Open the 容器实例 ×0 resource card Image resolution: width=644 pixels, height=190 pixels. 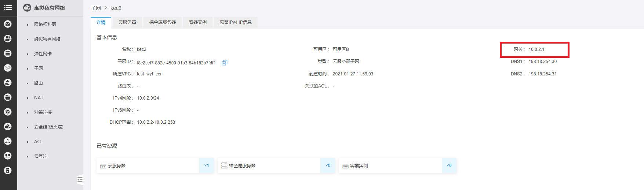(397, 165)
